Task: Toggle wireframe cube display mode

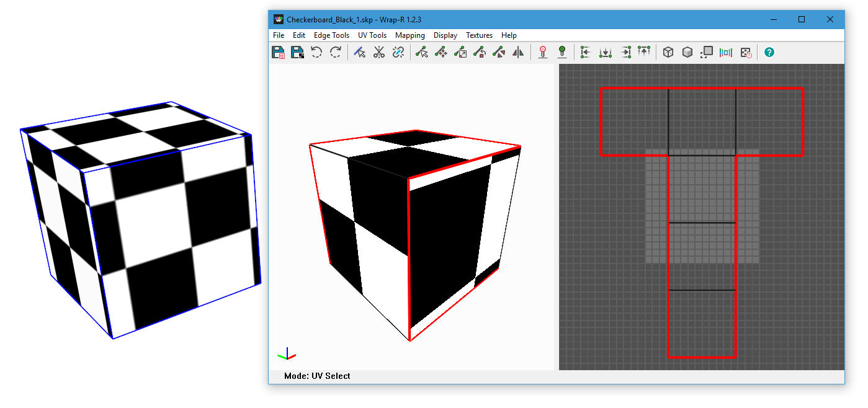Action: pyautogui.click(x=668, y=53)
